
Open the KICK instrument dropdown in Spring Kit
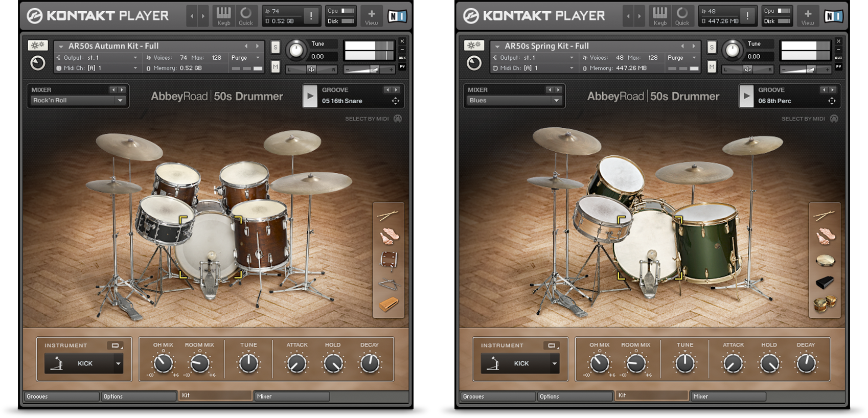[520, 364]
